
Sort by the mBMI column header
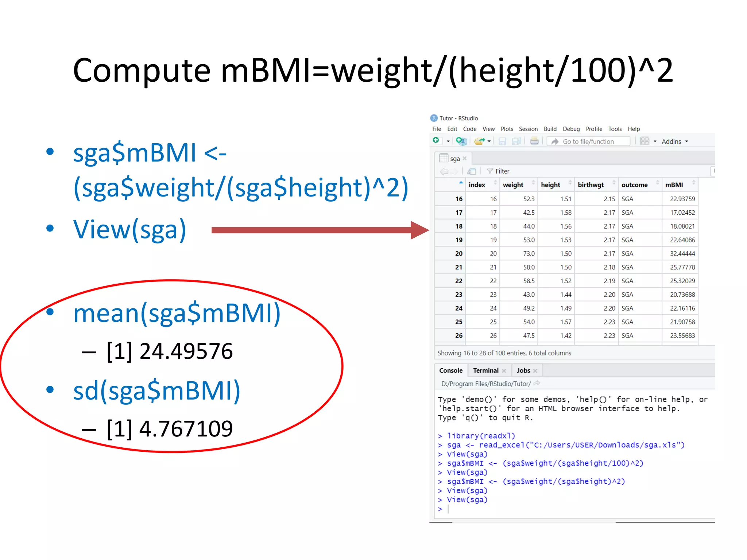pyautogui.click(x=680, y=185)
